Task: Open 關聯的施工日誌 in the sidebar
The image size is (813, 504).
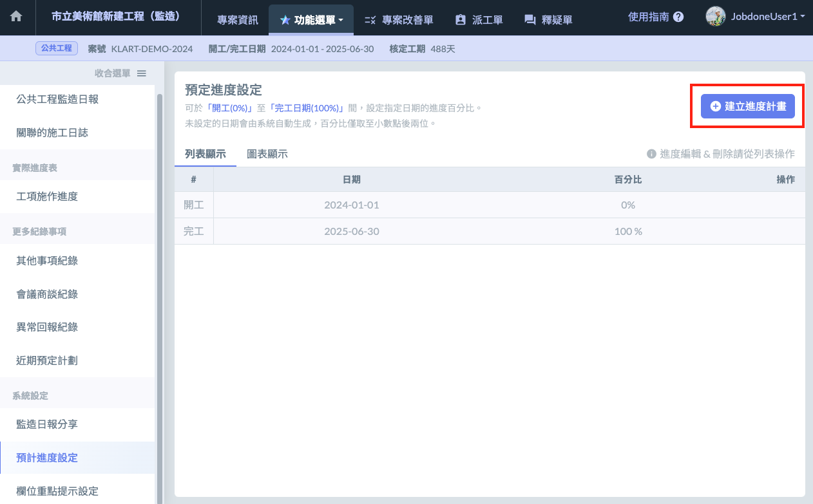Action: pyautogui.click(x=77, y=133)
